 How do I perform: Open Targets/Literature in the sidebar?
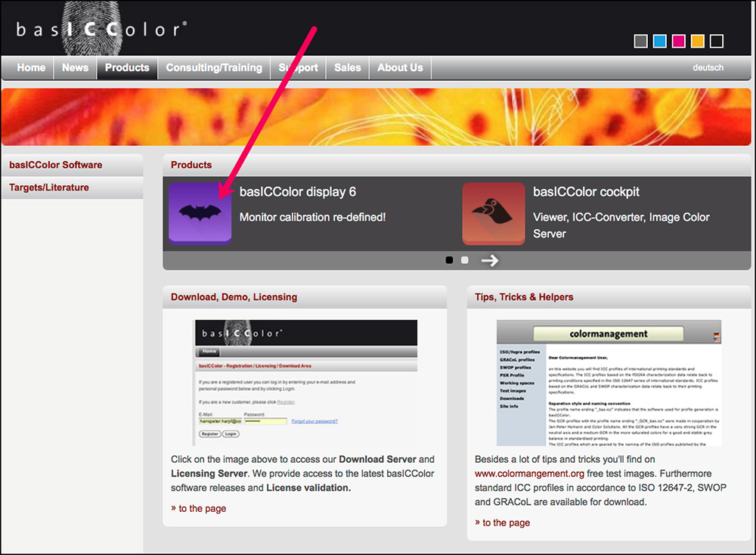click(73, 188)
